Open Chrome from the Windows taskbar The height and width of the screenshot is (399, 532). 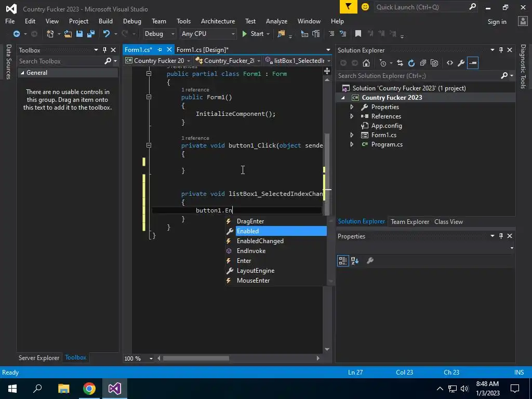(89, 389)
